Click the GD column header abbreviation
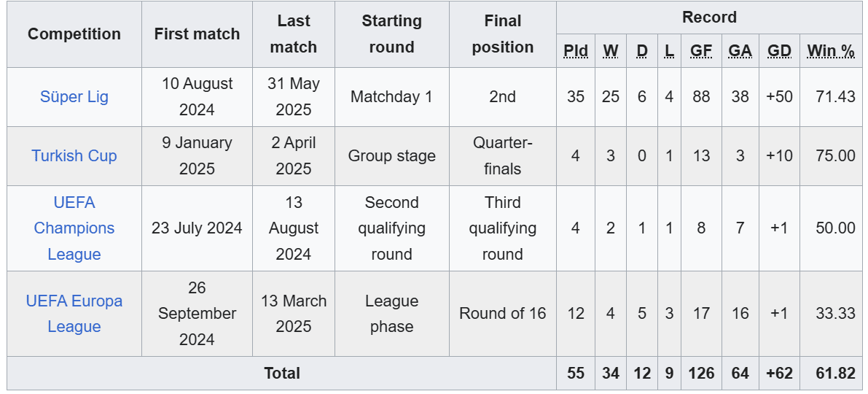This screenshot has height=394, width=868. (779, 51)
